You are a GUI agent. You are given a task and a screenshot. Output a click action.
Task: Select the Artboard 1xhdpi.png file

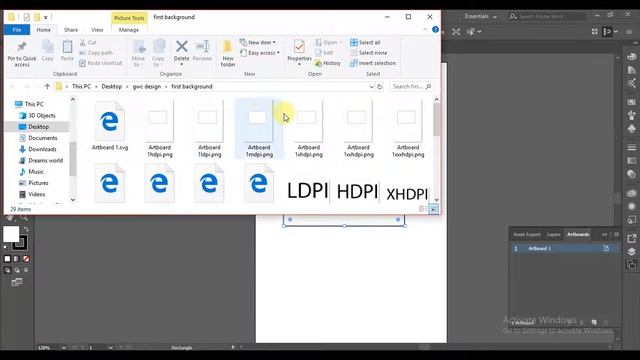click(x=309, y=129)
